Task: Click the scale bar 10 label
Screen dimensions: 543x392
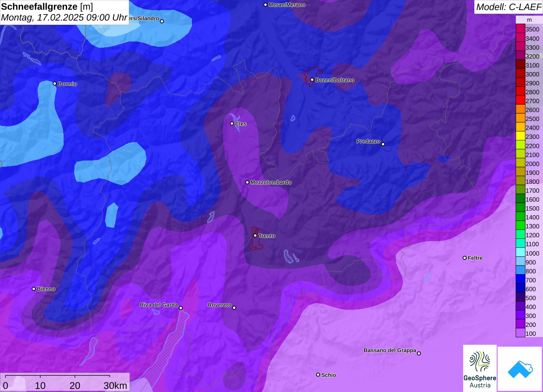Action: [40, 385]
